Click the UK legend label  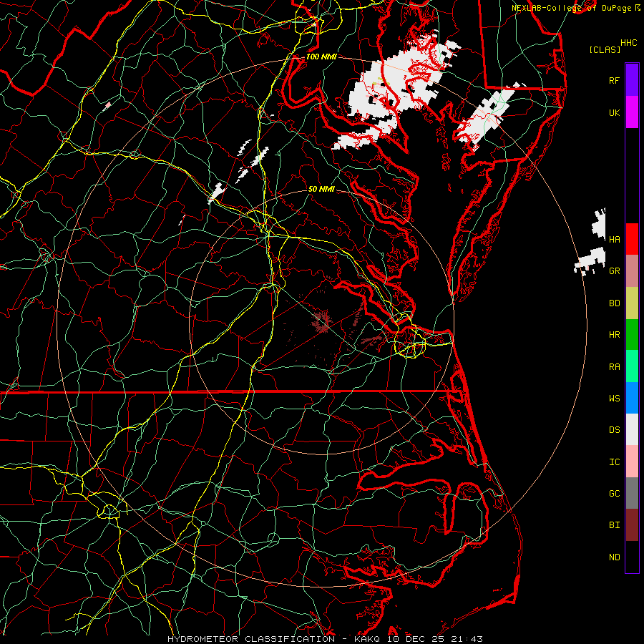click(615, 112)
